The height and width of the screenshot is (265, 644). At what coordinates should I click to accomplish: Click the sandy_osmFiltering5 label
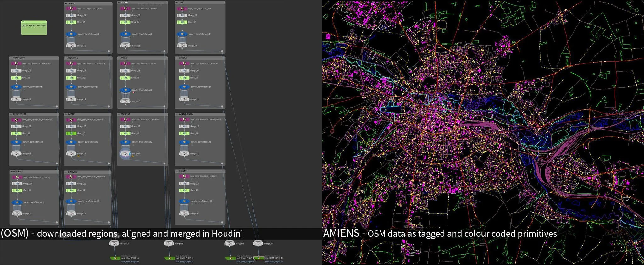coord(33,87)
